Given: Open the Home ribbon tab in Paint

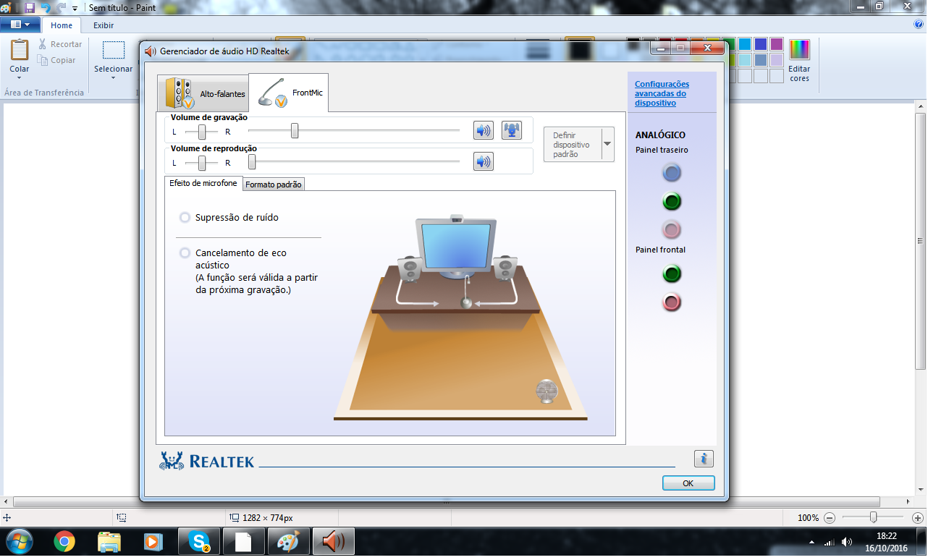Looking at the screenshot, I should click(62, 25).
